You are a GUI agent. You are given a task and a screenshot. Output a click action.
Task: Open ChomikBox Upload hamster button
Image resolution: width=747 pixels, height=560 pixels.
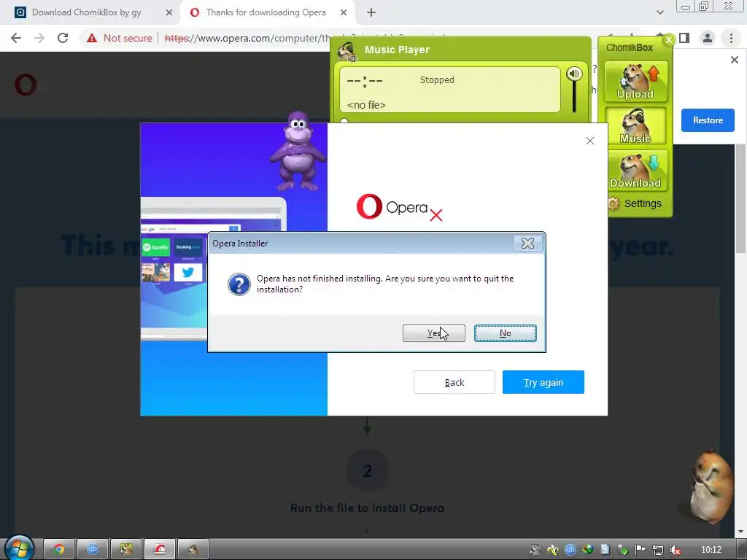pyautogui.click(x=635, y=82)
